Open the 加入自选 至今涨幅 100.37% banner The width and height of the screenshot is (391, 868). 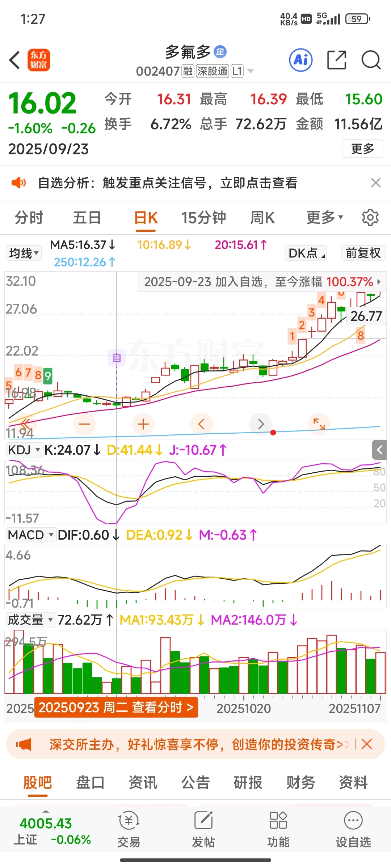click(262, 281)
